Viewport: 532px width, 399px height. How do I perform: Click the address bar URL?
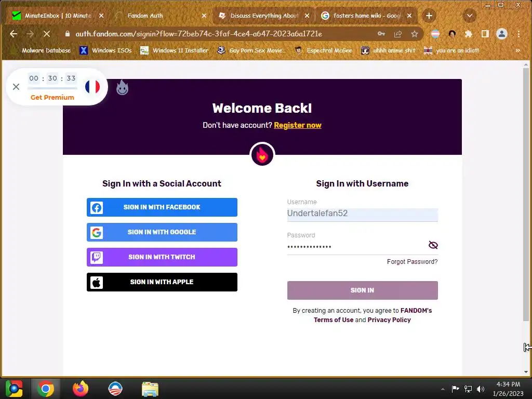pos(198,34)
